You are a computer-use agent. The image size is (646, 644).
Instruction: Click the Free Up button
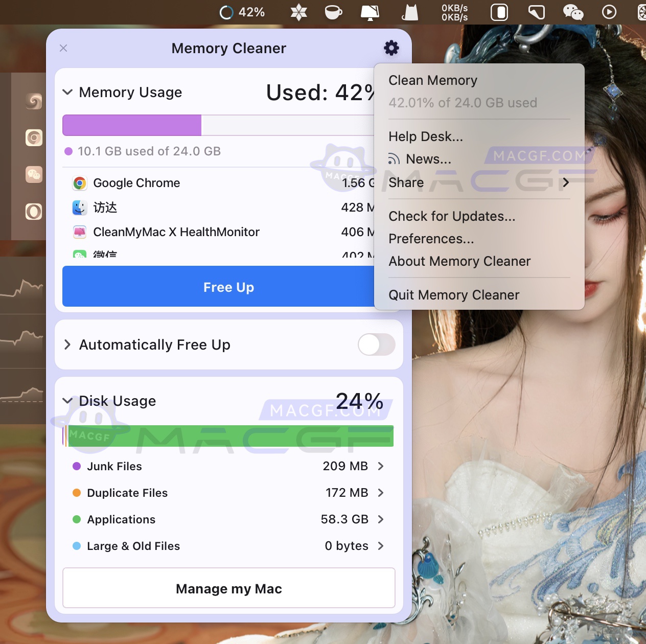[x=228, y=287]
